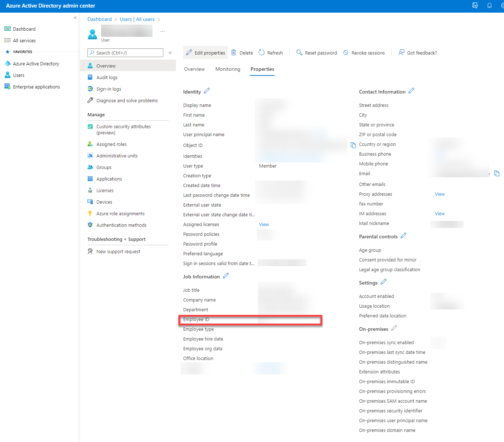The width and height of the screenshot is (504, 442).
Task: Select the Properties tab
Action: (x=262, y=69)
